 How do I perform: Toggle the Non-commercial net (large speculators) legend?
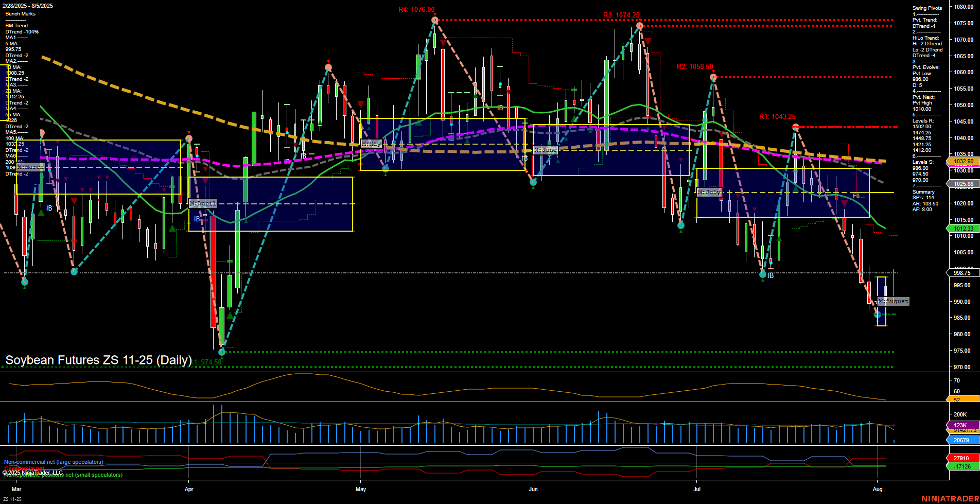click(52, 462)
